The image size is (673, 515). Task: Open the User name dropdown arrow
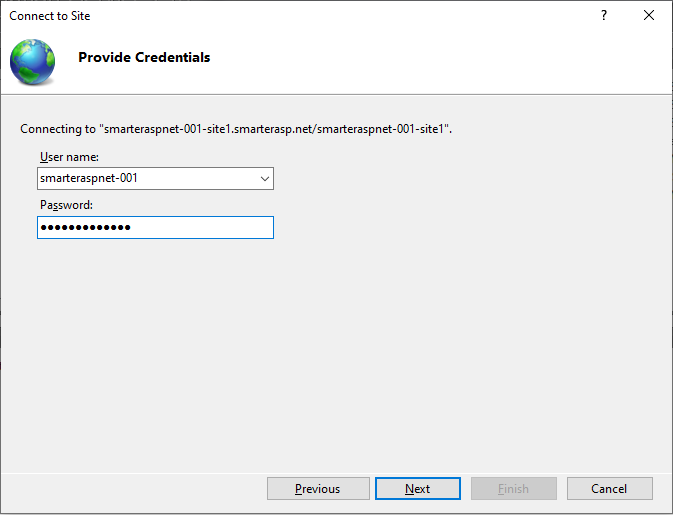pyautogui.click(x=265, y=179)
